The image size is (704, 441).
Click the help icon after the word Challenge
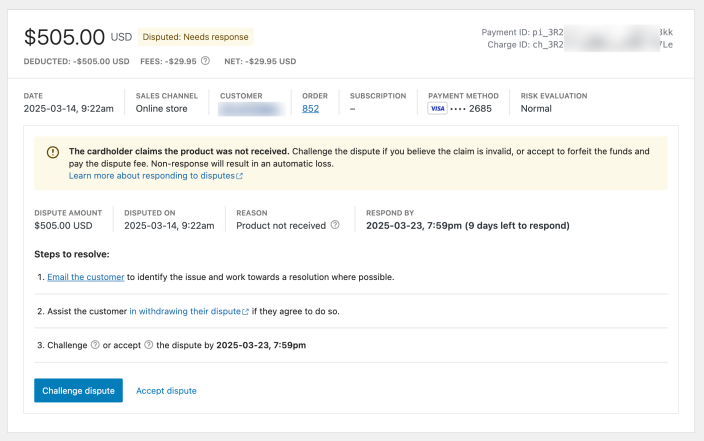coord(95,345)
